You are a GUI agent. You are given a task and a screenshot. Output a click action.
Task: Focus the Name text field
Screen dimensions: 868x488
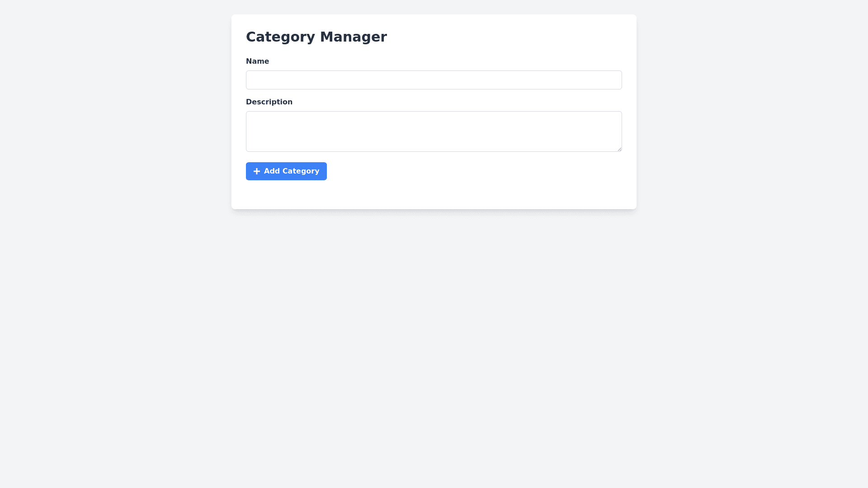point(434,80)
